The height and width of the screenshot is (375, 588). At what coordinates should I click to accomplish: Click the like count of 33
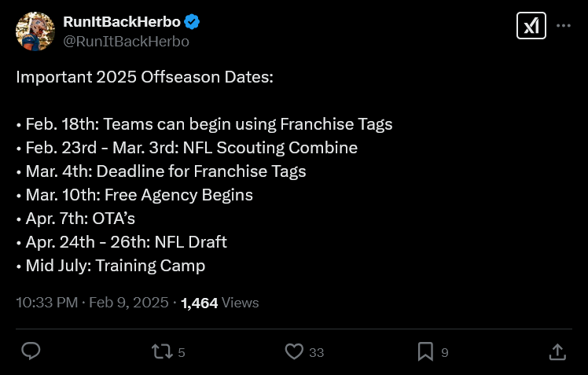(x=316, y=352)
